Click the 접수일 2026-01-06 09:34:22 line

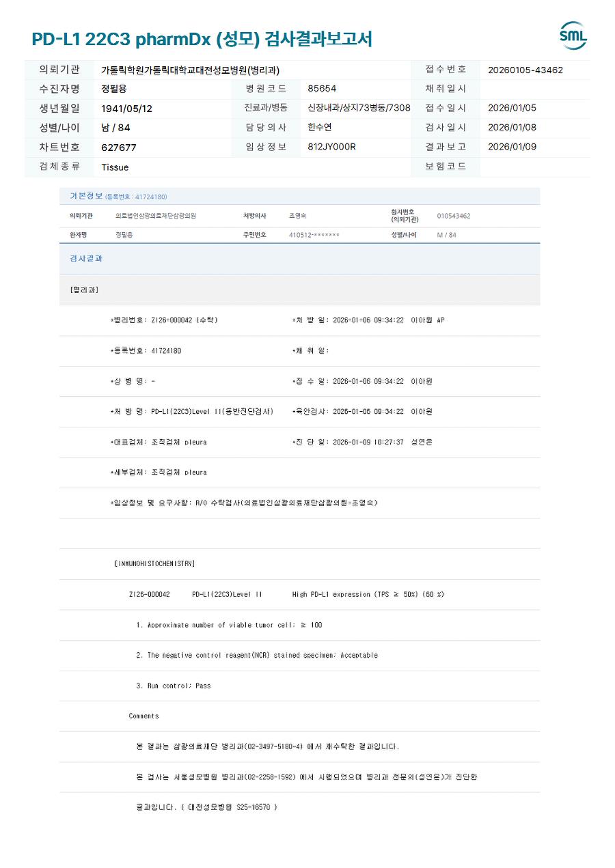pyautogui.click(x=362, y=381)
